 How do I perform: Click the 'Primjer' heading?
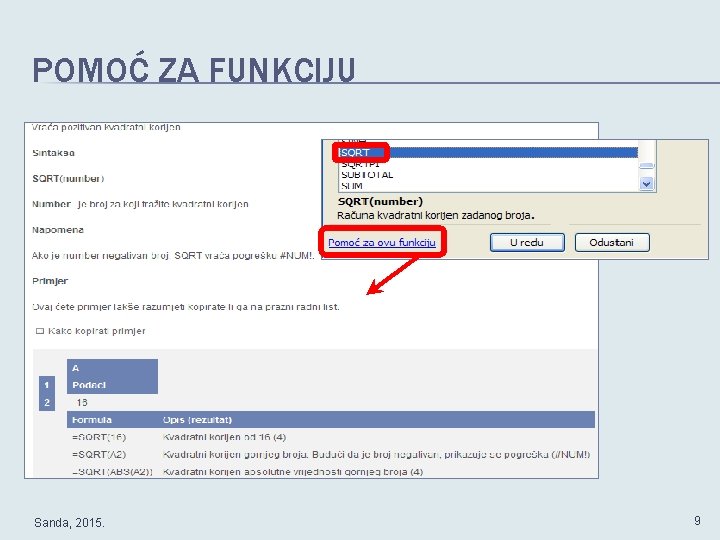tap(50, 281)
